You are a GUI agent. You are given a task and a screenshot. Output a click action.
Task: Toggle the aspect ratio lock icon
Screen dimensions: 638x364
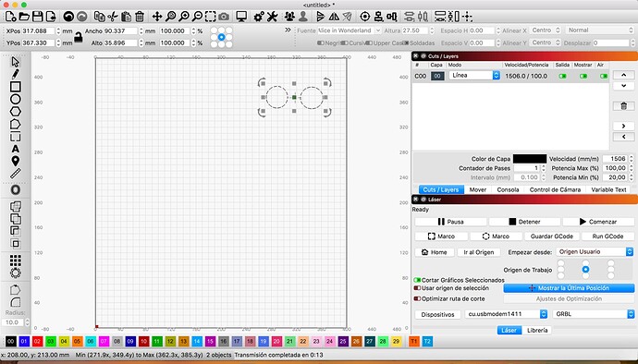click(x=78, y=38)
